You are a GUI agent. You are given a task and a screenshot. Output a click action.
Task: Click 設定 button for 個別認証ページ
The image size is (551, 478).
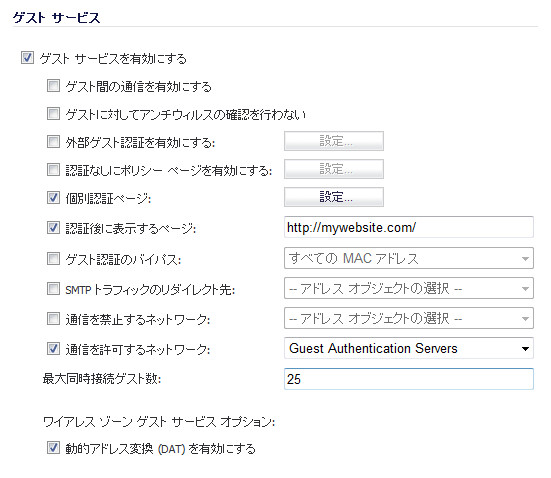click(334, 197)
